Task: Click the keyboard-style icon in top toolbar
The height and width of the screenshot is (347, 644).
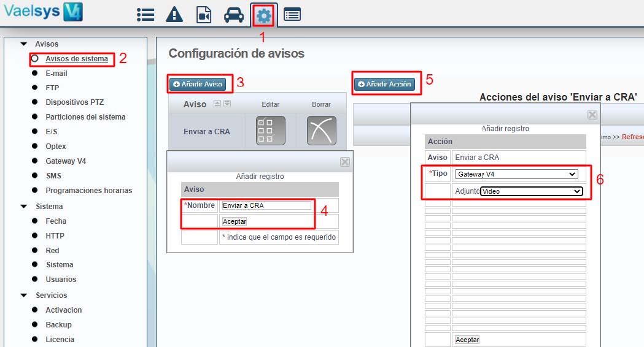Action: tap(292, 15)
